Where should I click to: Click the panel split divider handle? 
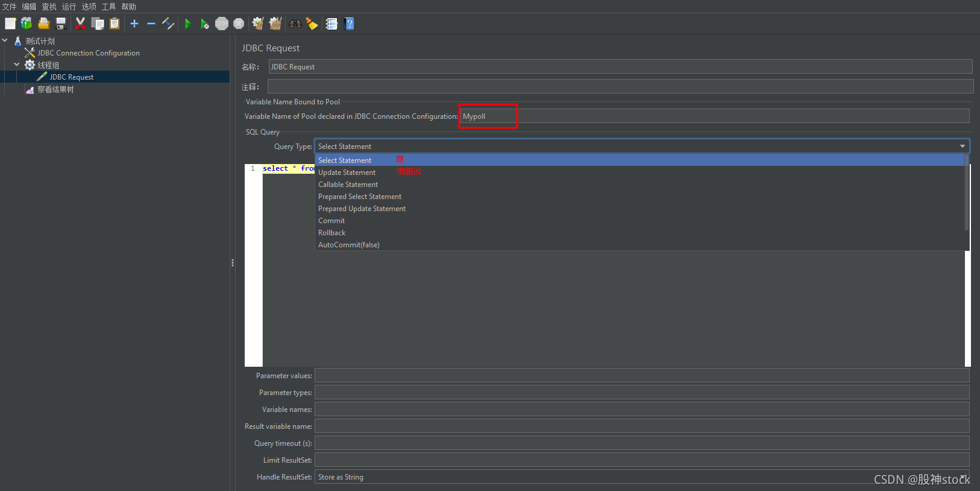(233, 262)
